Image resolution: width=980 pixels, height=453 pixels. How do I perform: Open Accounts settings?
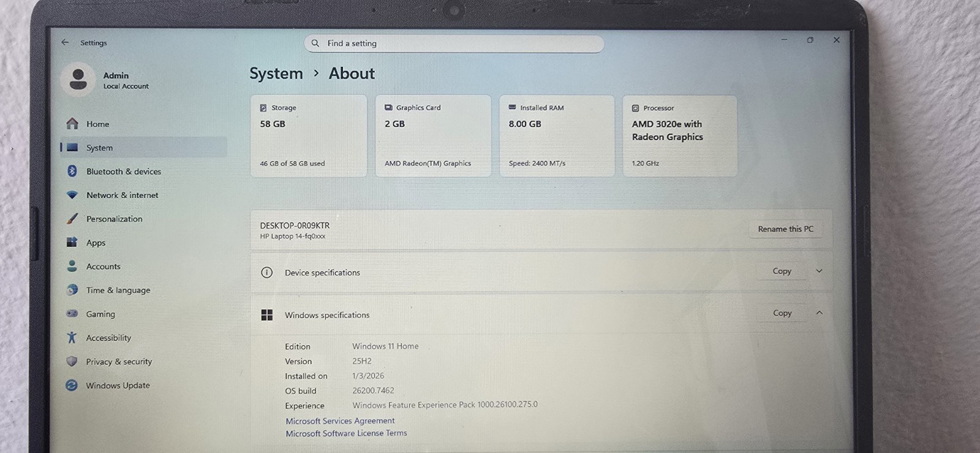point(144,266)
